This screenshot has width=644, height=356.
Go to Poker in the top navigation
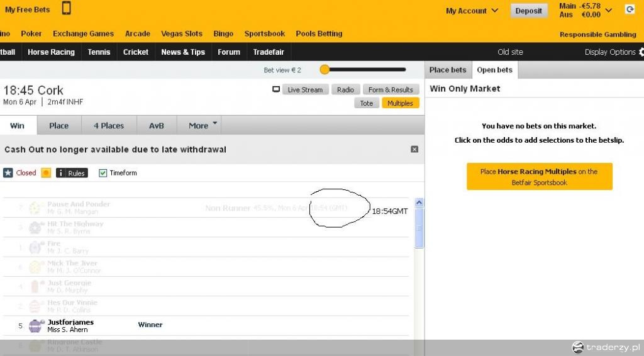pos(31,34)
